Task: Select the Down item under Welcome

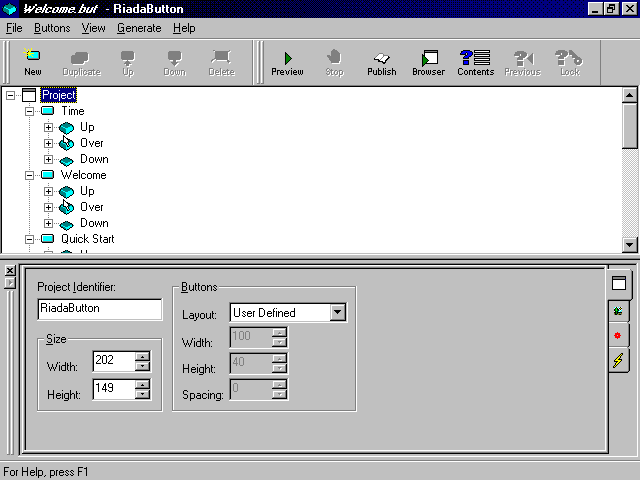Action: [x=94, y=223]
